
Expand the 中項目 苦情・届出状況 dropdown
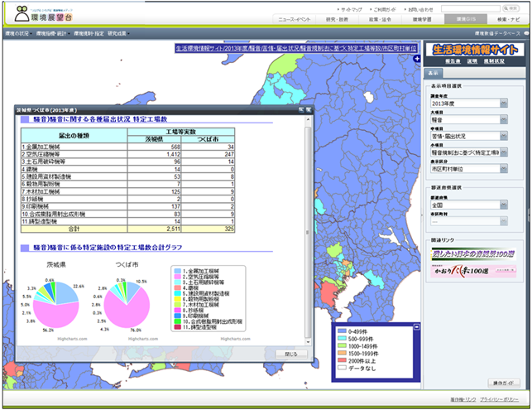(x=504, y=136)
